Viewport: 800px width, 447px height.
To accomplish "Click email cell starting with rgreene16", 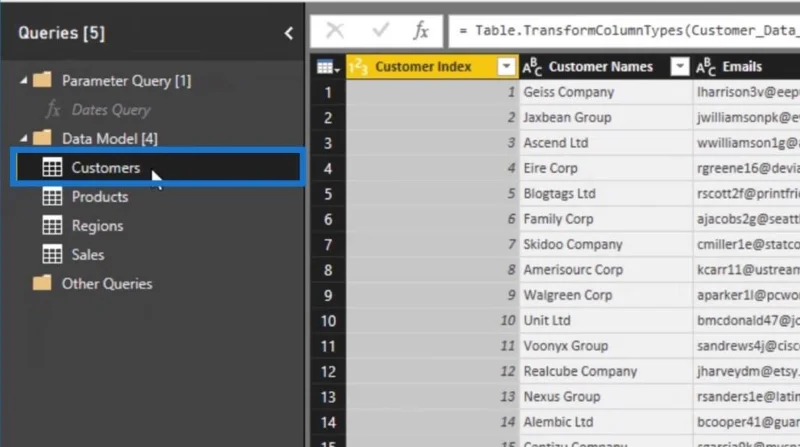I will tap(746, 168).
